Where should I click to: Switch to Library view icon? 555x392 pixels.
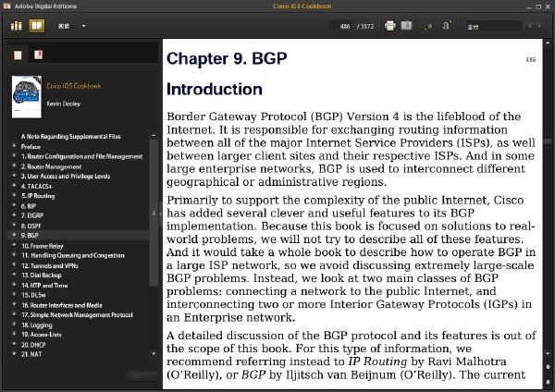pyautogui.click(x=17, y=26)
